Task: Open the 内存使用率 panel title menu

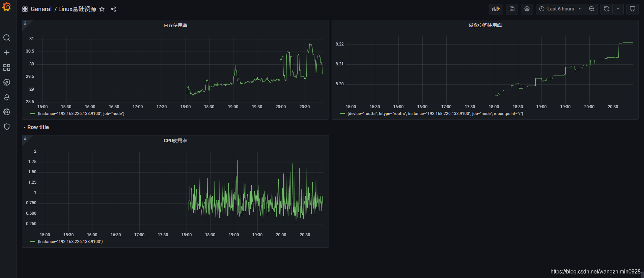Action: coord(175,25)
